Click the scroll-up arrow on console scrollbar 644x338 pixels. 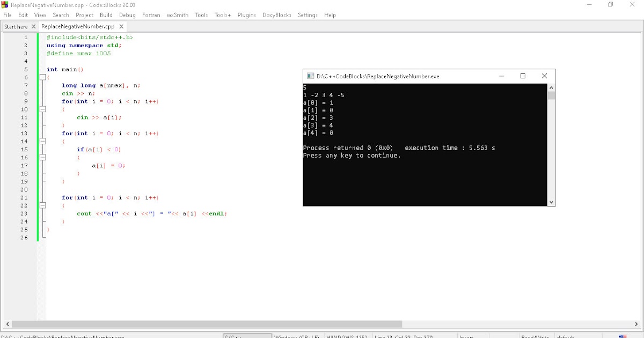pos(551,87)
